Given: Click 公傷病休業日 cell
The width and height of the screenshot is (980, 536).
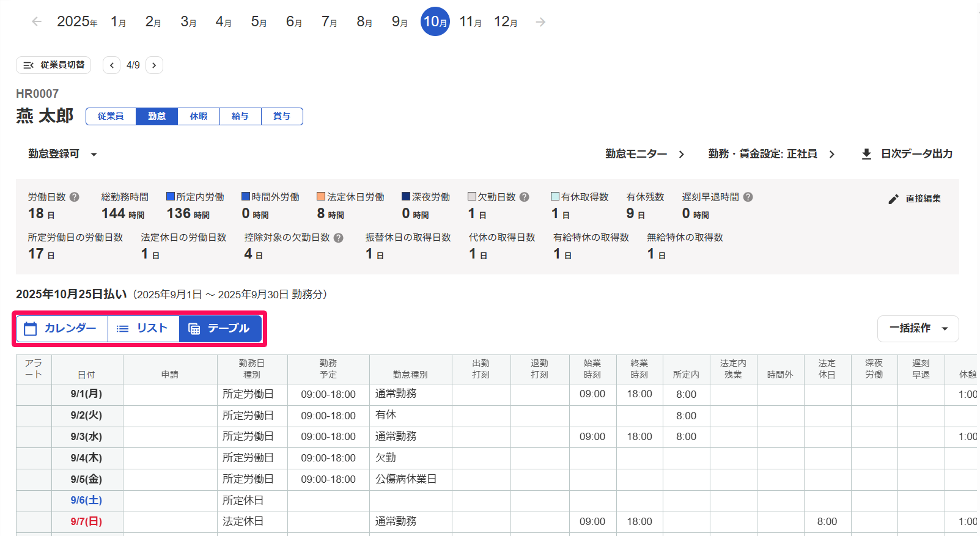Looking at the screenshot, I should [410, 479].
